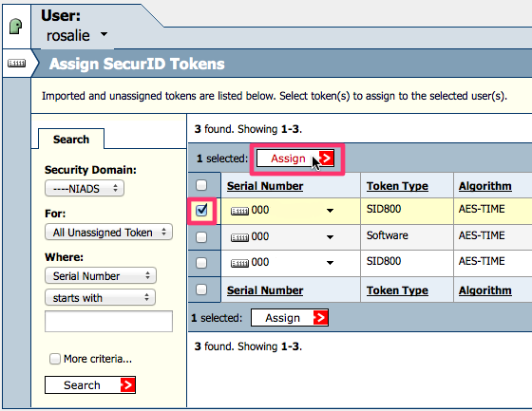Open the starts with operator dropdown
The image size is (532, 411).
(100, 297)
